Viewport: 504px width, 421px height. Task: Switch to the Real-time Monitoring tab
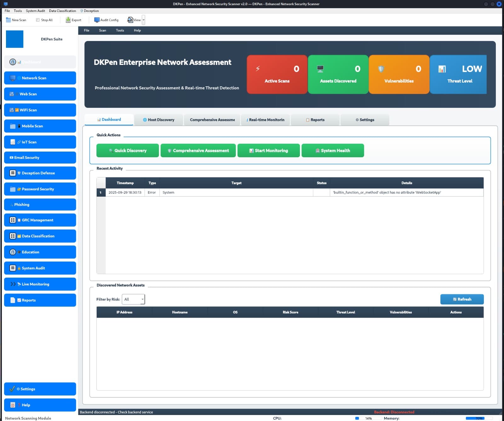click(x=265, y=120)
